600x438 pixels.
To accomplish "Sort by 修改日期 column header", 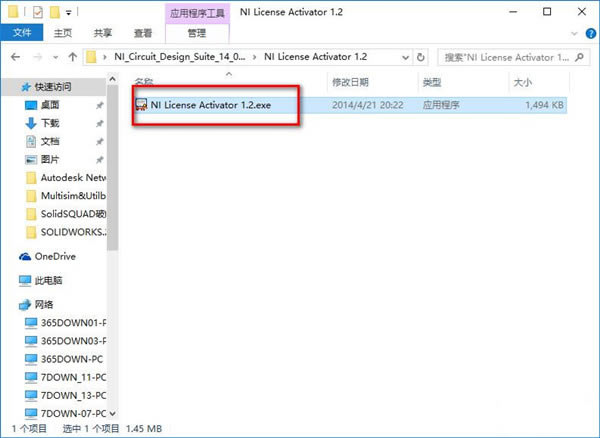I will pos(350,82).
